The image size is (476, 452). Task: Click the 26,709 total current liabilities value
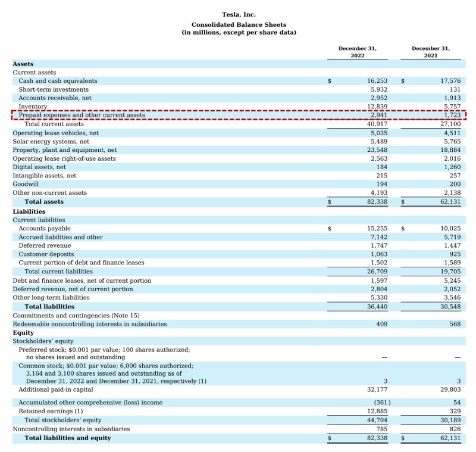(x=377, y=272)
